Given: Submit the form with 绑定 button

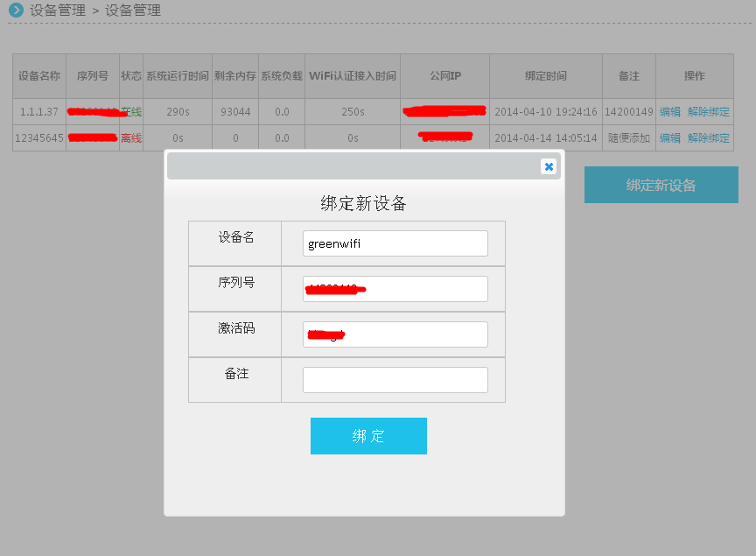Looking at the screenshot, I should coord(368,436).
